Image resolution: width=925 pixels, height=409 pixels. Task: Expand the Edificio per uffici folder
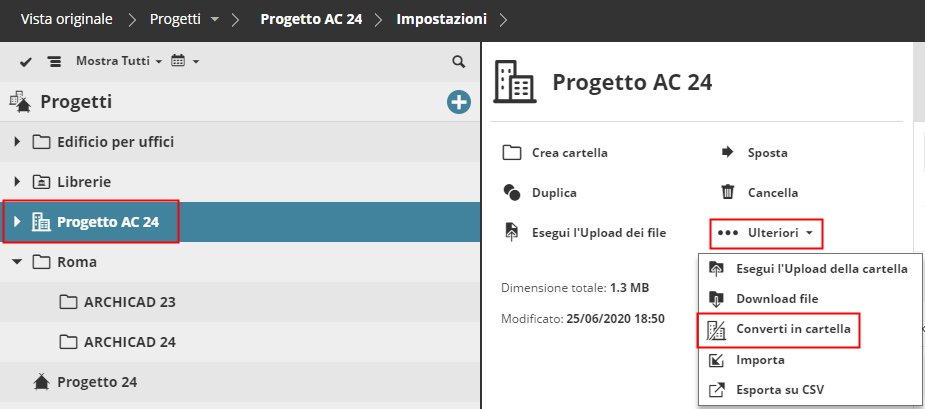point(17,142)
